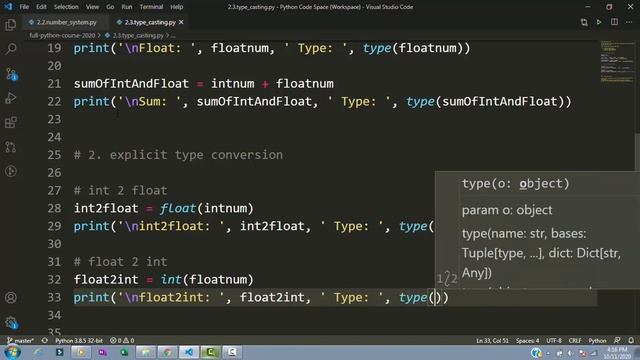Click the UTF-8 encoding status item
This screenshot has height=360, width=640.
click(x=554, y=340)
